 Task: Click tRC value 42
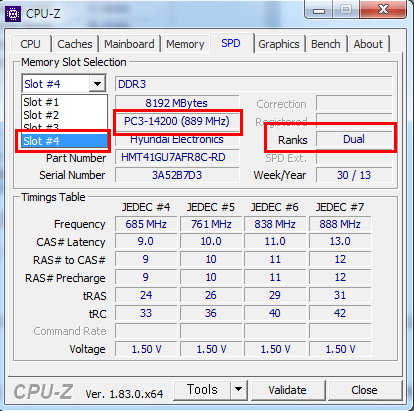click(x=340, y=313)
